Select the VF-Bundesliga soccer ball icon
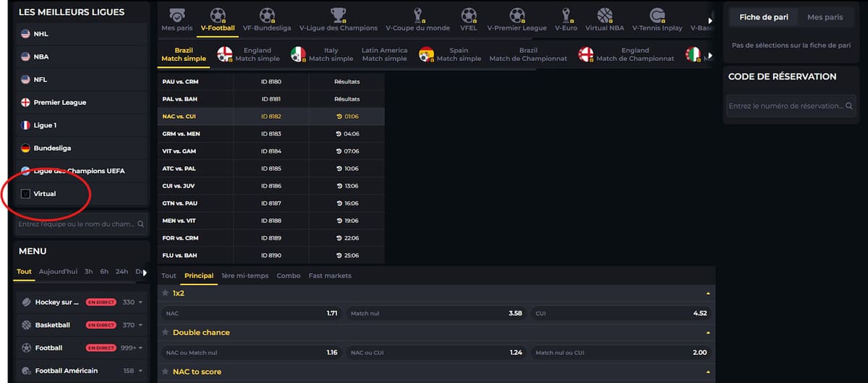The image size is (868, 383). point(267,15)
